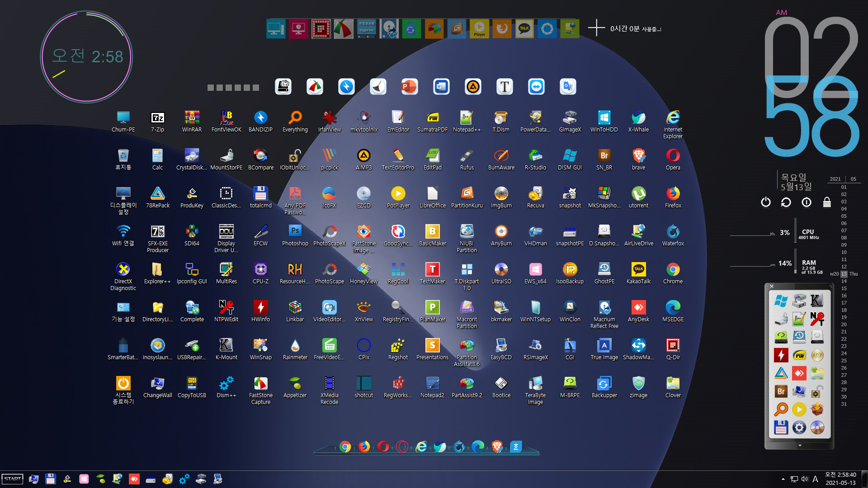
Task: Click Player icon in top launcher bar
Action: [x=479, y=29]
